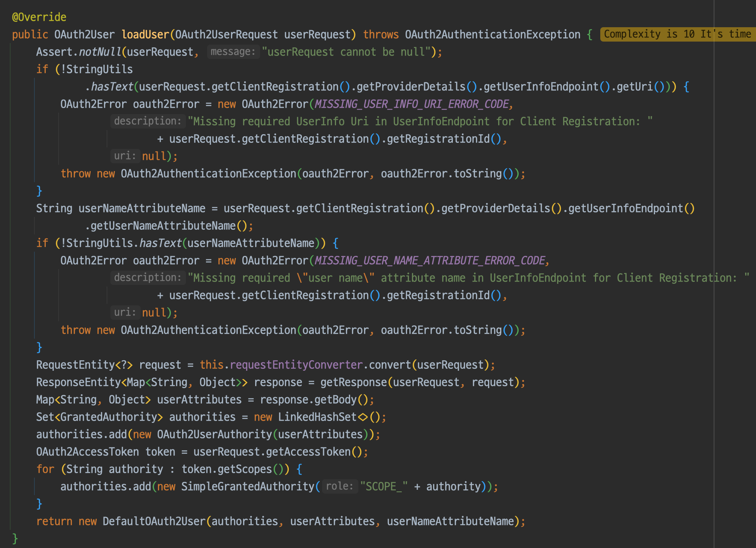Screen dimensions: 756x548
Task: Place cursor on loadUser method name
Action: tap(145, 34)
